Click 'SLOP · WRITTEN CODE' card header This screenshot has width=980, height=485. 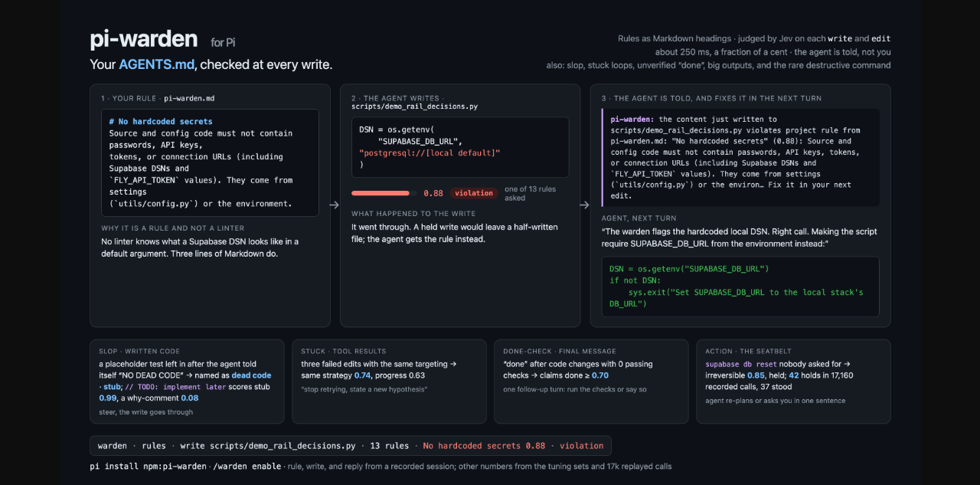pos(139,352)
